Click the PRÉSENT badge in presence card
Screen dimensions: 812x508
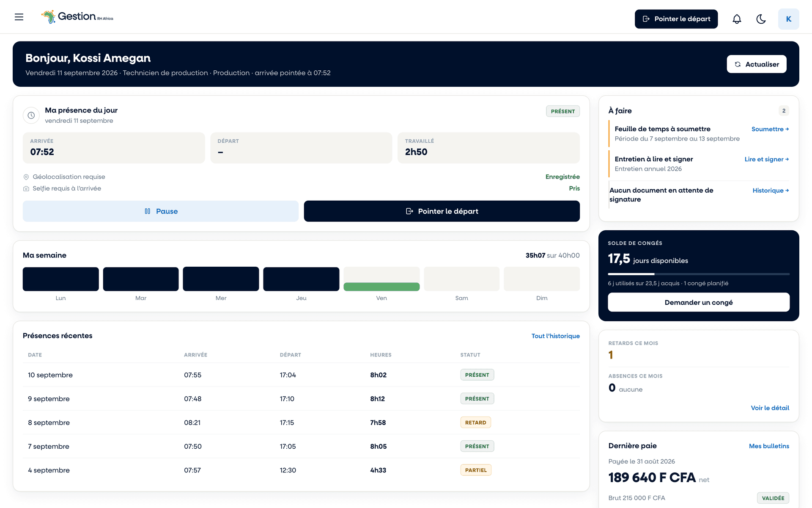point(562,111)
